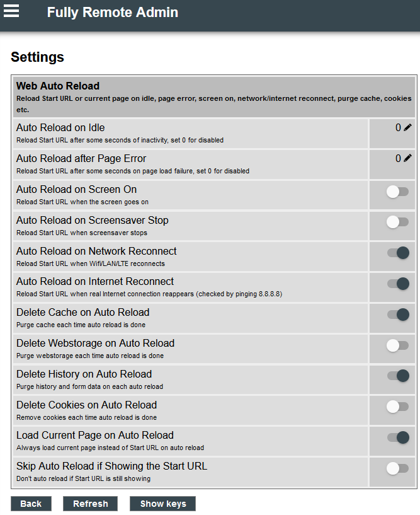
Task: Edit the Auto Reload on Idle value
Action: pyautogui.click(x=407, y=128)
